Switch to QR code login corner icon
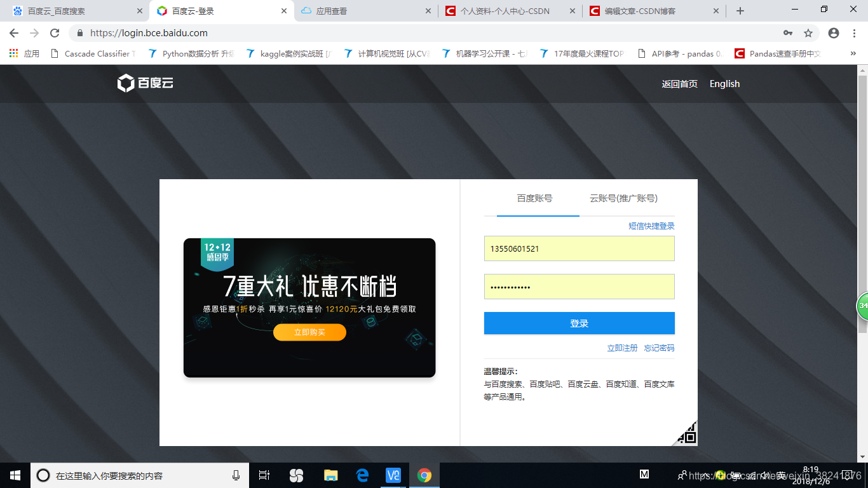 pos(686,434)
